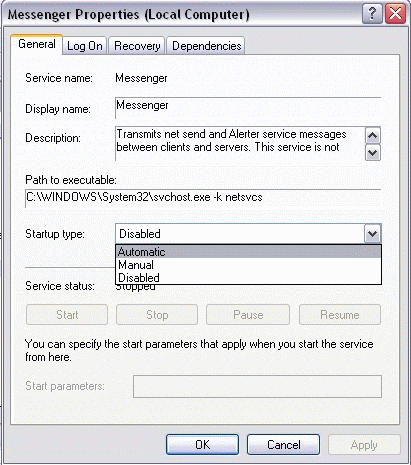Click the Start service button
411x465 pixels.
67,315
